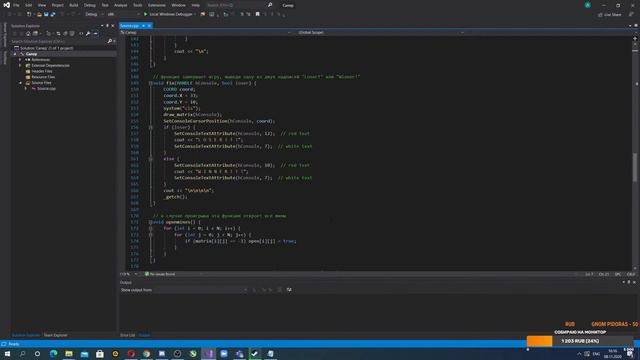
Task: Click the editor vertical scrollbar thumb
Action: [x=635, y=167]
